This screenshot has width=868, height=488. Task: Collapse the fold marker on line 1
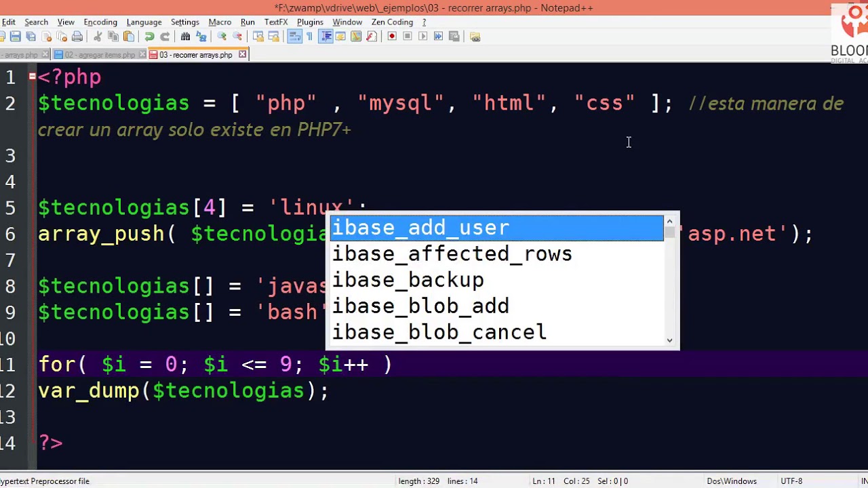32,77
